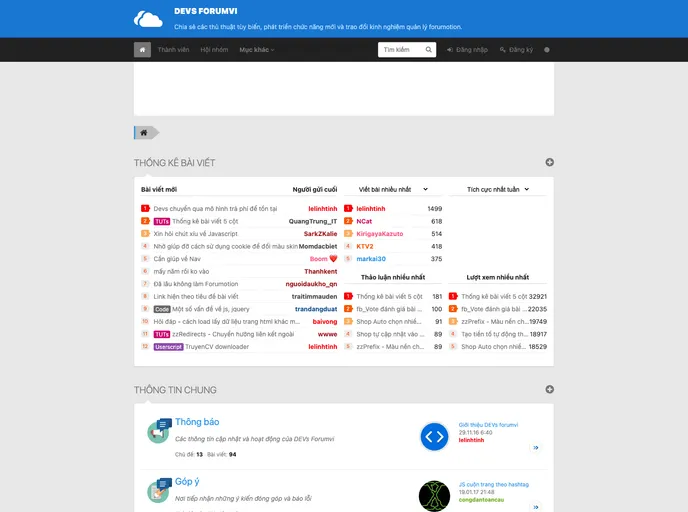The height and width of the screenshot is (512, 688).
Task: Click the breadcrumb home icon
Action: 144,132
